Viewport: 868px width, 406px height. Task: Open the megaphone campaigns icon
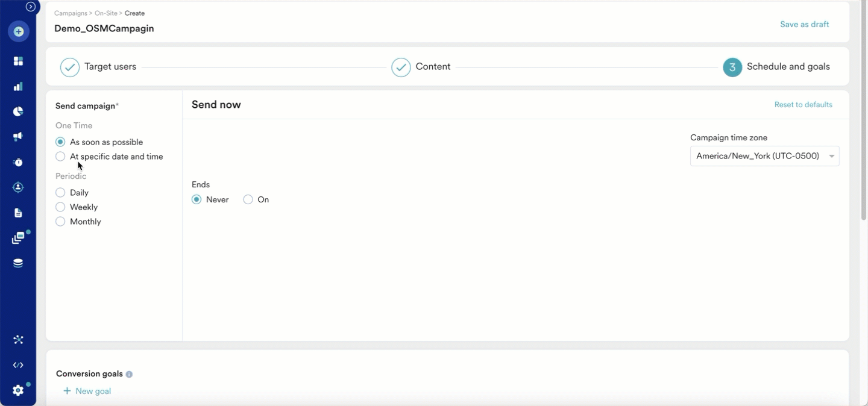point(18,137)
